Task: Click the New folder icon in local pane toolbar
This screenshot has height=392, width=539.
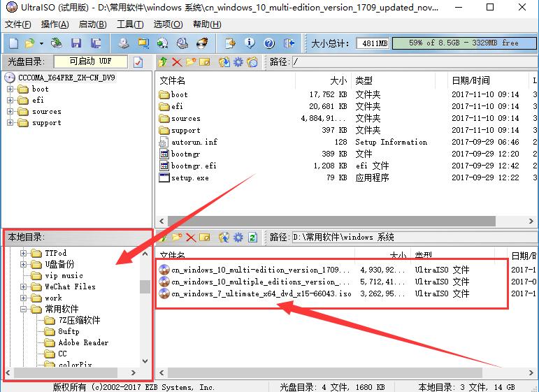Action: click(x=177, y=237)
